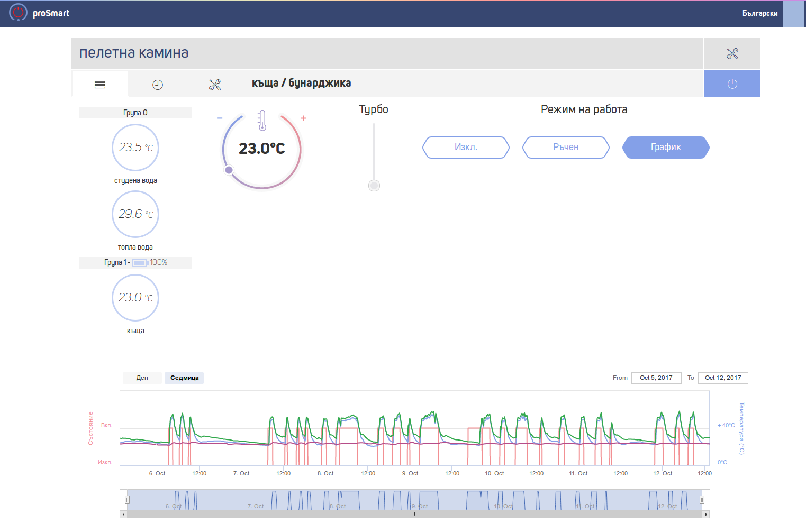The image size is (806, 532).
Task: Change language via Български
Action: (x=760, y=14)
